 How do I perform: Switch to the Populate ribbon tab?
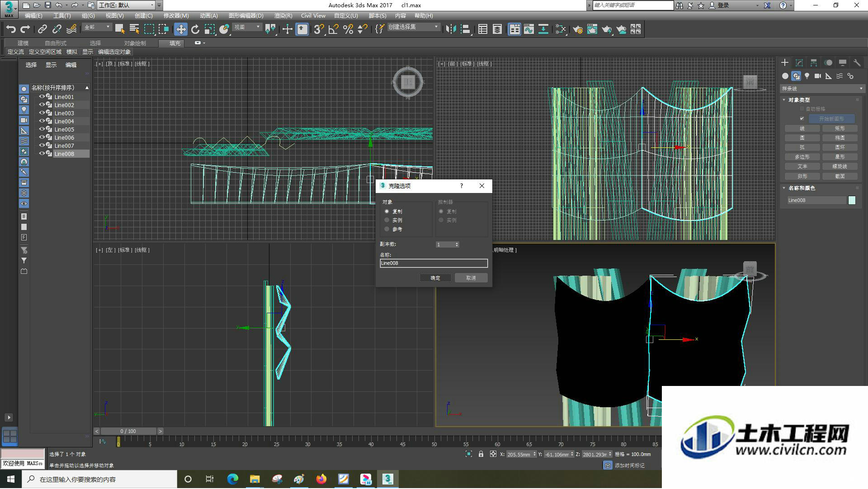coord(175,43)
